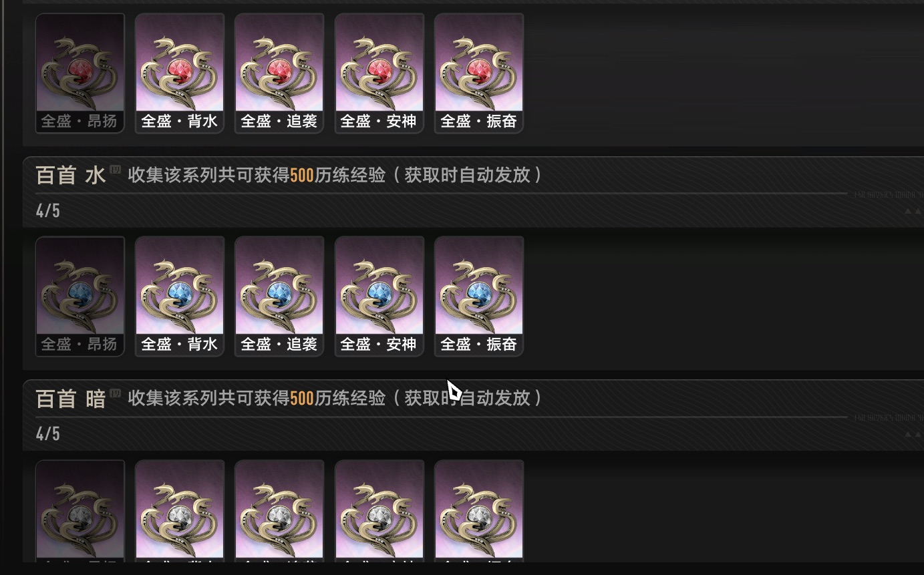Select the dimmed silver-gem emblem in 百首 暗 series
Image resolution: width=924 pixels, height=575 pixels.
80,511
